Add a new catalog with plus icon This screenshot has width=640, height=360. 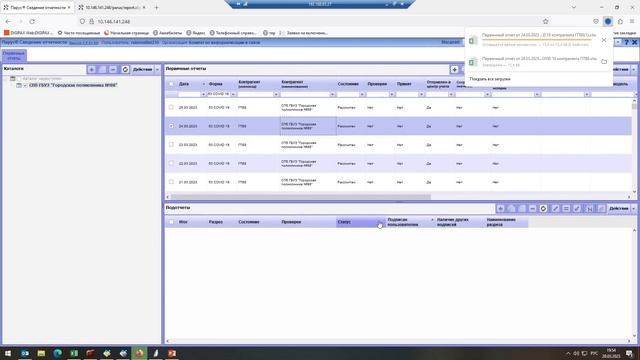[91, 69]
